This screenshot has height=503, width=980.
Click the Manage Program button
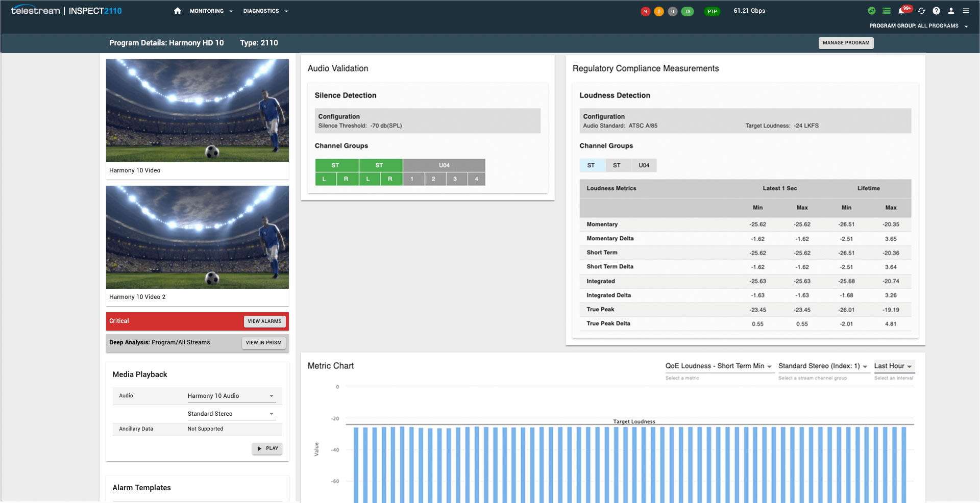tap(846, 43)
